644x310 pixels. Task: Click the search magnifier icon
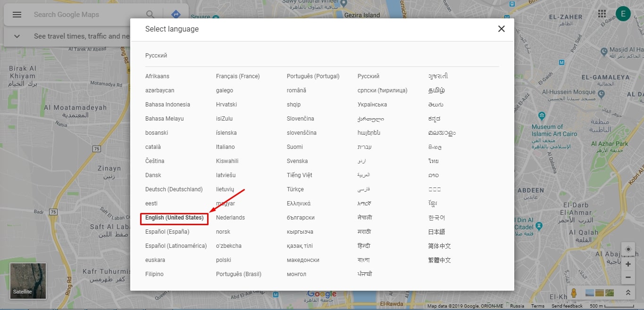point(151,15)
